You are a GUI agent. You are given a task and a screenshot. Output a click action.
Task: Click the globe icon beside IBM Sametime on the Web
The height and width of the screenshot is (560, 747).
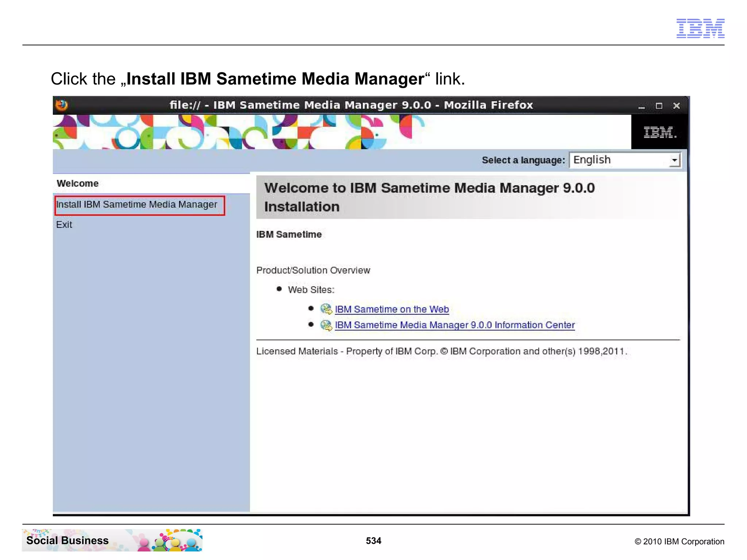coord(326,309)
